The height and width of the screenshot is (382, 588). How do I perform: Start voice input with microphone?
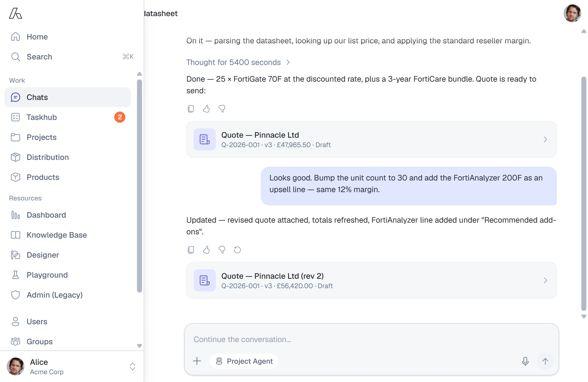click(x=525, y=361)
